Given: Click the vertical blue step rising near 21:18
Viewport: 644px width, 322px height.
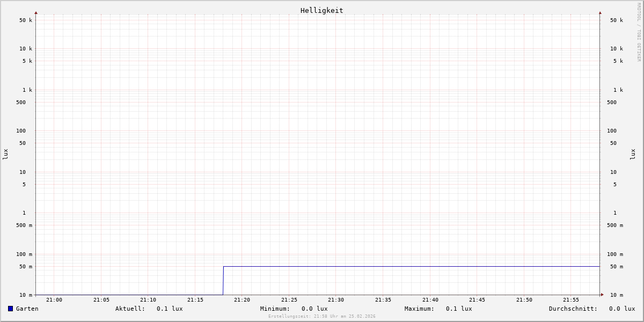Looking at the screenshot, I should point(223,281).
